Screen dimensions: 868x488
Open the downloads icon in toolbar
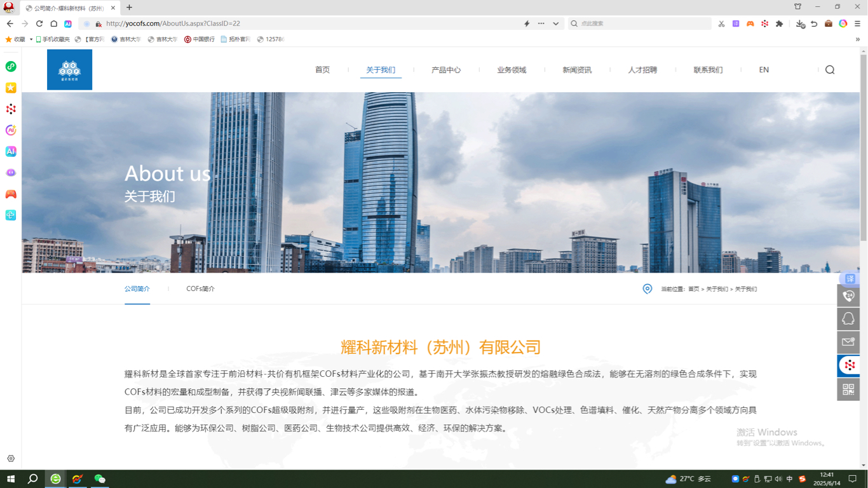(800, 24)
